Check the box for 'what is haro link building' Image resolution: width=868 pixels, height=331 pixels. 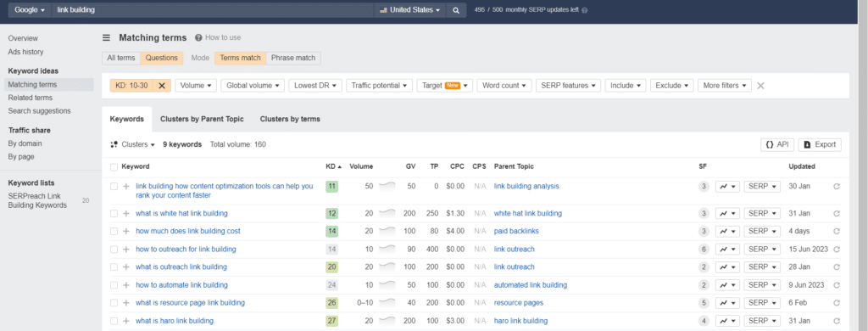tap(114, 321)
